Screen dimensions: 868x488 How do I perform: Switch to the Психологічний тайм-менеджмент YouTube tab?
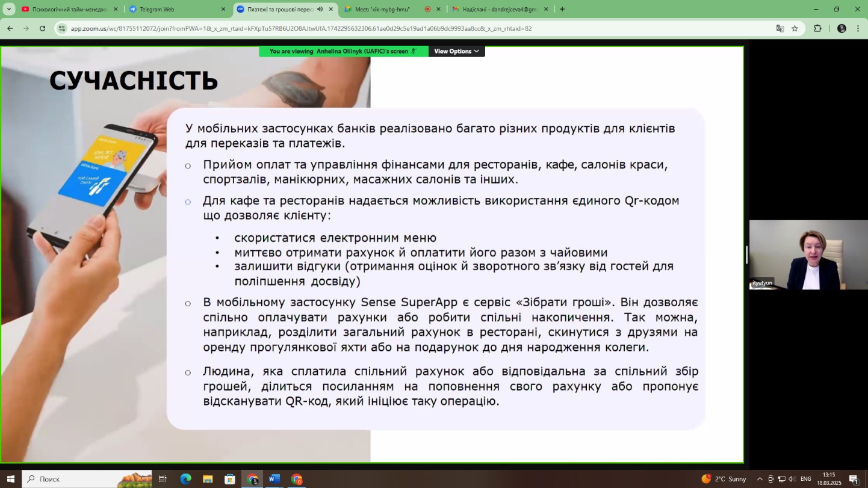(x=69, y=9)
